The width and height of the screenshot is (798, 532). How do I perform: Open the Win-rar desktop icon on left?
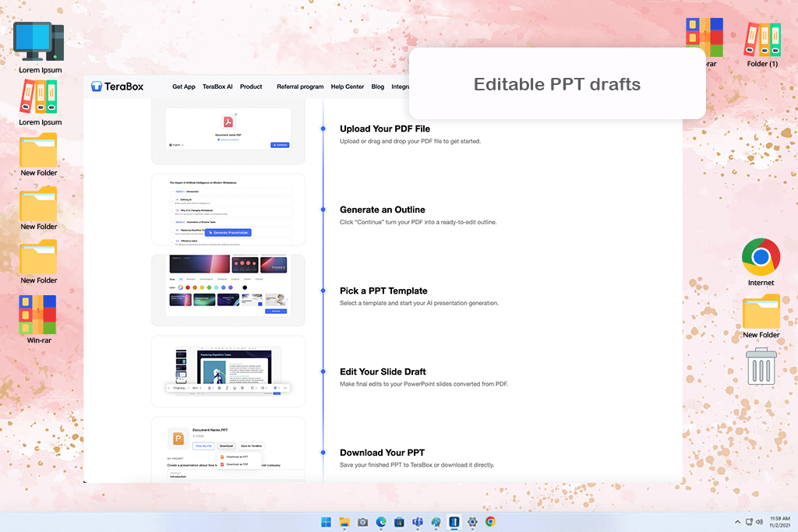pyautogui.click(x=39, y=319)
